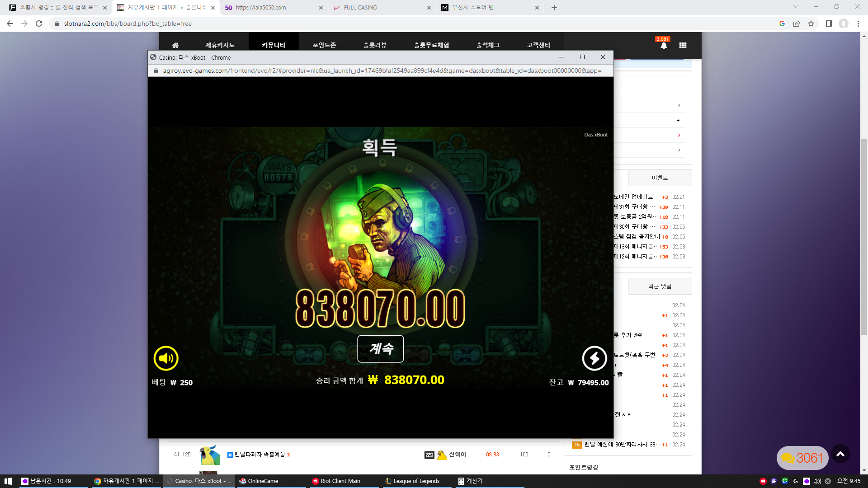868x488 pixels.
Task: Click the 계속 continue button
Action: pyautogui.click(x=381, y=349)
